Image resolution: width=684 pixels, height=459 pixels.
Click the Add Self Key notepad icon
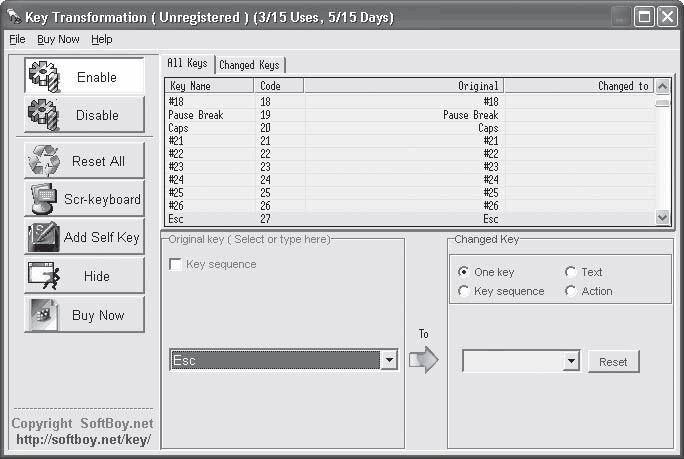(x=44, y=237)
